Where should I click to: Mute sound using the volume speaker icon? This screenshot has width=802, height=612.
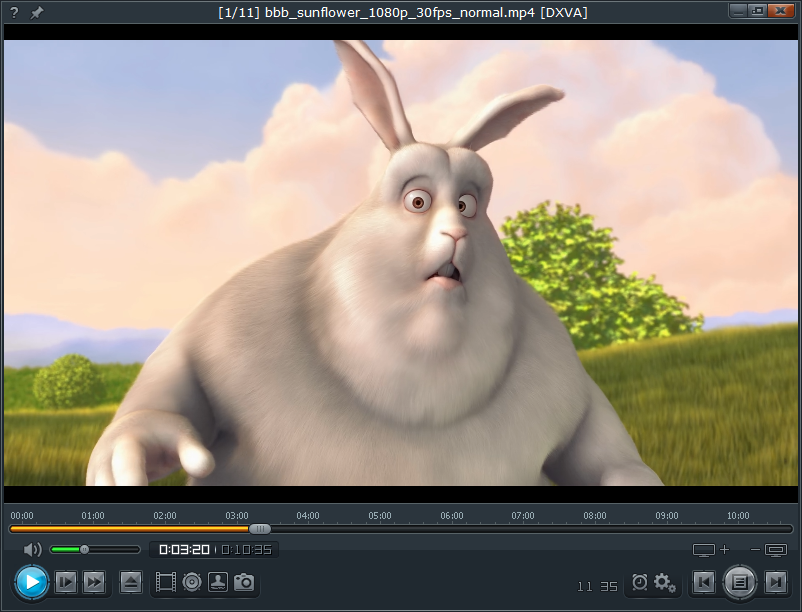point(33,550)
